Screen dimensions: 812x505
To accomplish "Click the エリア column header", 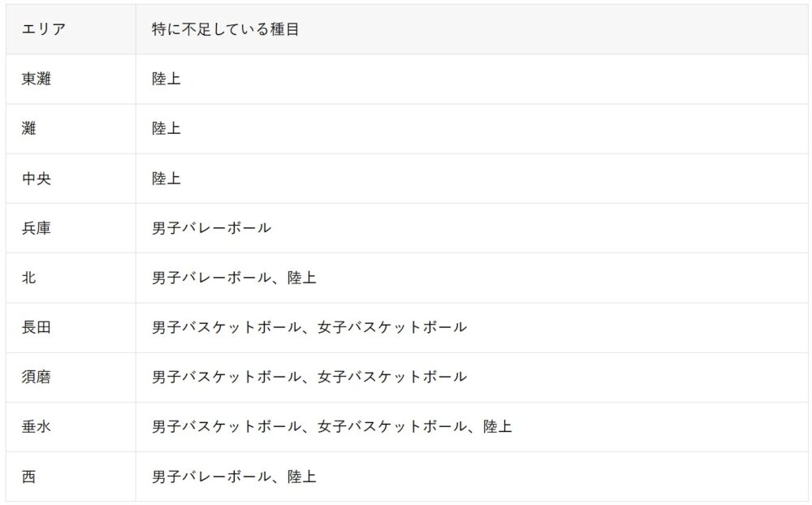I will [x=71, y=29].
